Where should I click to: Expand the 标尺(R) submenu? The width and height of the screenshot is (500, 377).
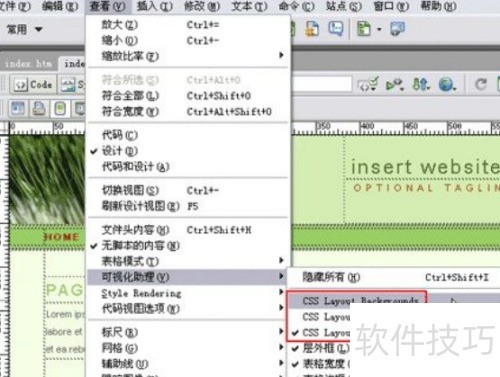pos(188,332)
